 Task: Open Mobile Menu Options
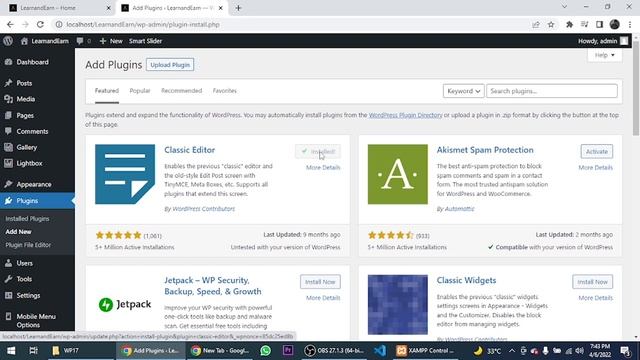[x=36, y=320]
